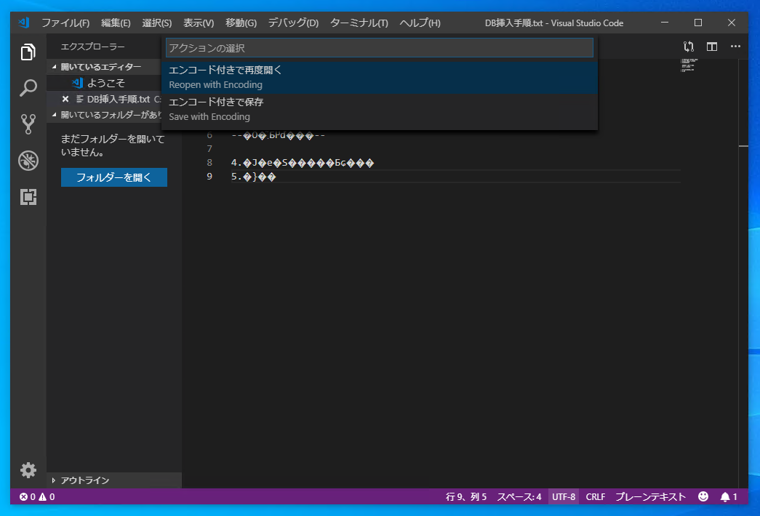Image resolution: width=760 pixels, height=516 pixels.
Task: Maximize the Visual Studio Code window
Action: [x=697, y=23]
